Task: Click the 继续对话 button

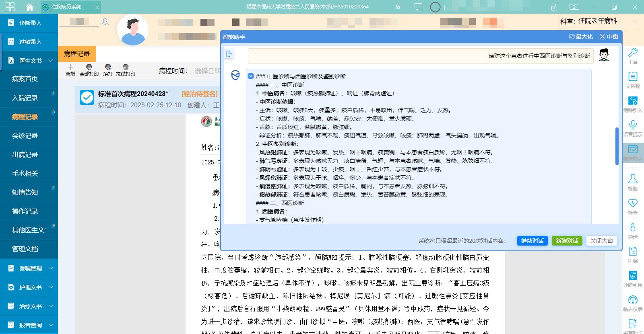Action: (x=532, y=241)
